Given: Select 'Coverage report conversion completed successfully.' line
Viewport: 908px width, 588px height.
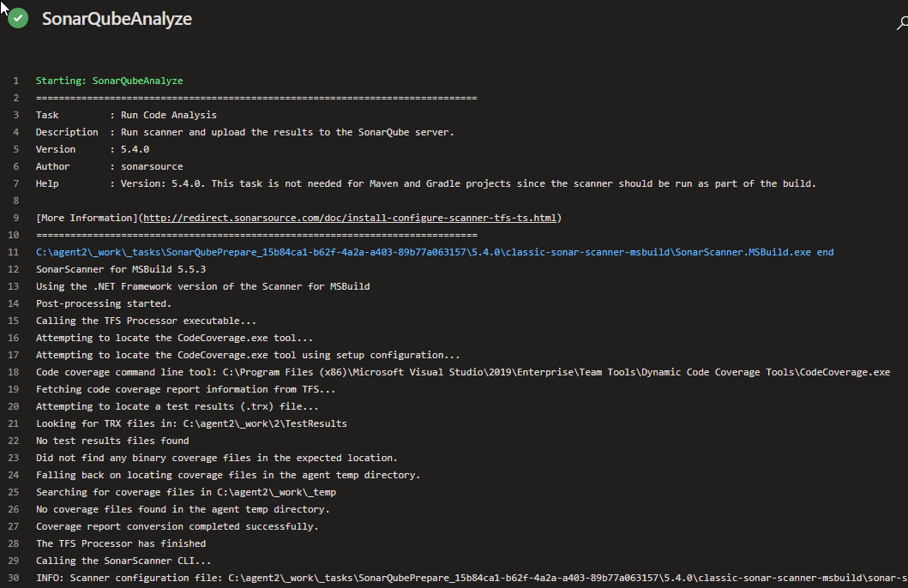Looking at the screenshot, I should pos(177,526).
